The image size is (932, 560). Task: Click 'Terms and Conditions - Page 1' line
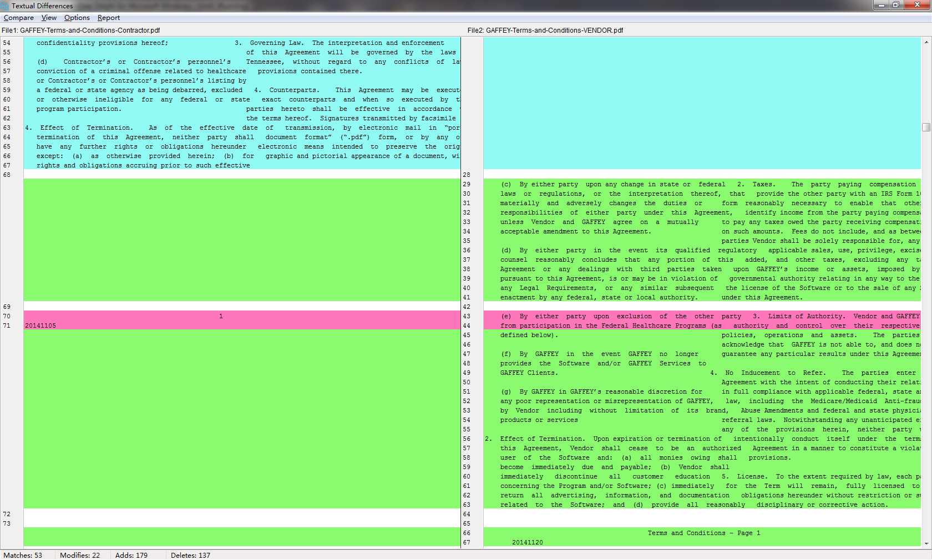pos(704,533)
